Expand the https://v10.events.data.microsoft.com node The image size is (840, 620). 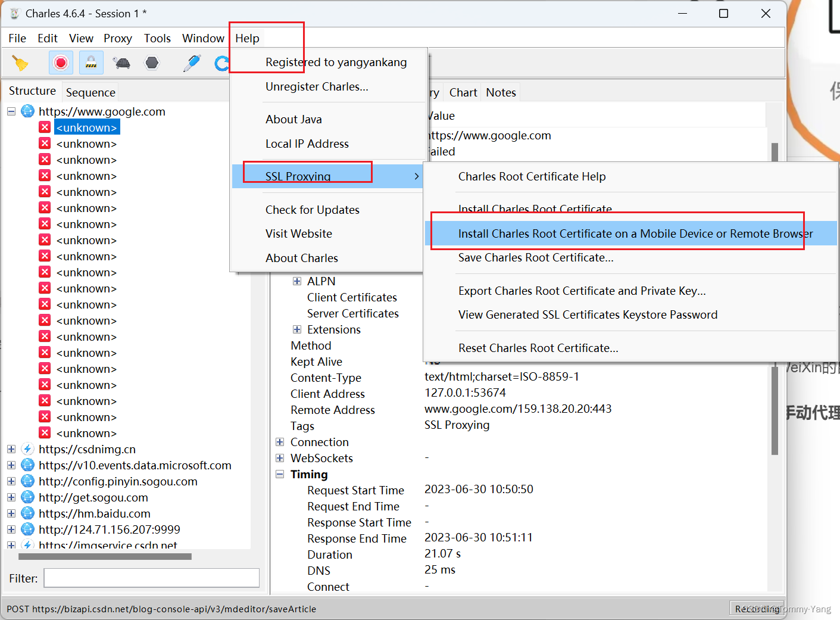point(11,465)
